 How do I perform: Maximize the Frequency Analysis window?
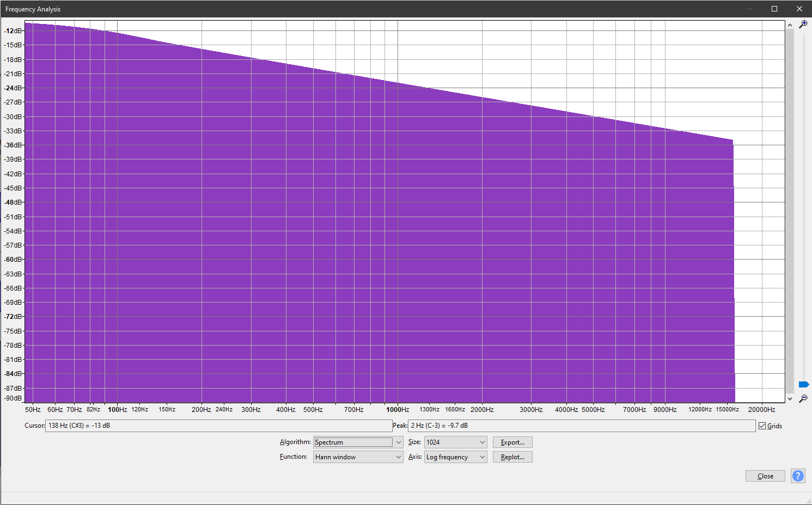(x=774, y=9)
